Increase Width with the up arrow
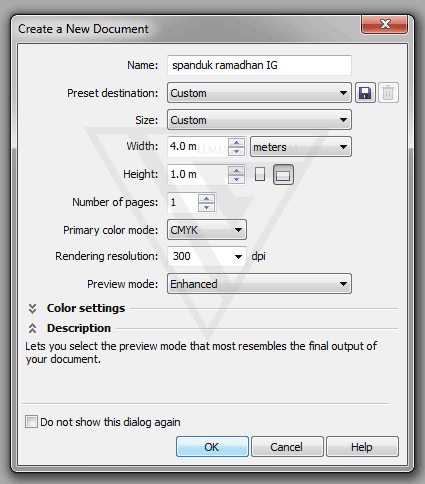Screen dimensions: 425x484 236,143
